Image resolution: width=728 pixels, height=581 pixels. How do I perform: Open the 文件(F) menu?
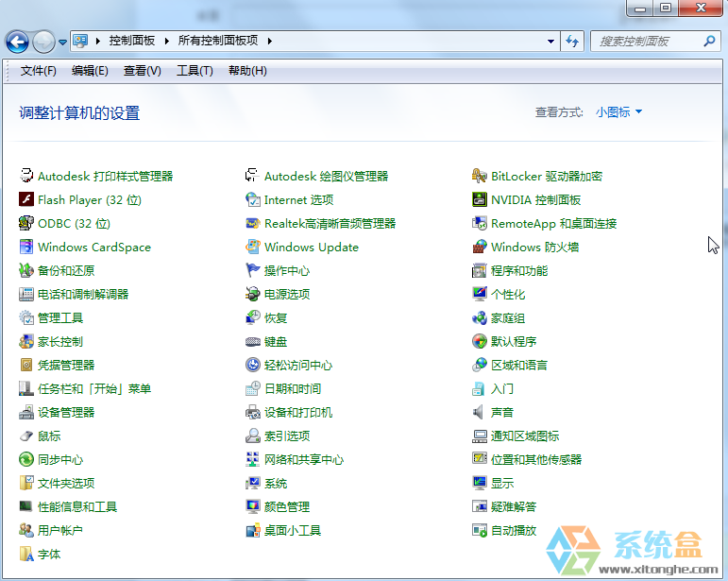(39, 71)
